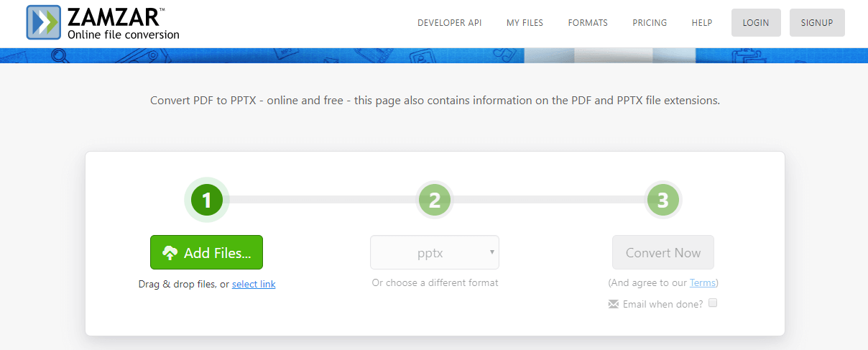Image resolution: width=868 pixels, height=350 pixels.
Task: Click step 1 circle indicator
Action: 207,200
